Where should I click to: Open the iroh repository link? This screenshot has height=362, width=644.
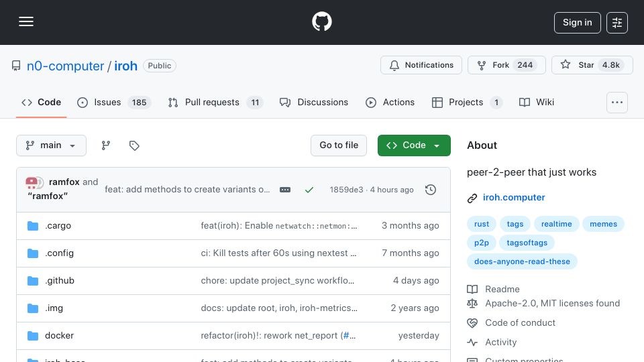click(x=125, y=66)
